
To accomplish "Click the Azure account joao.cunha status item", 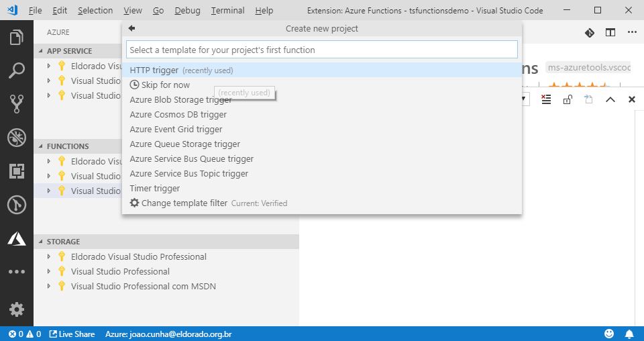I will coord(168,334).
